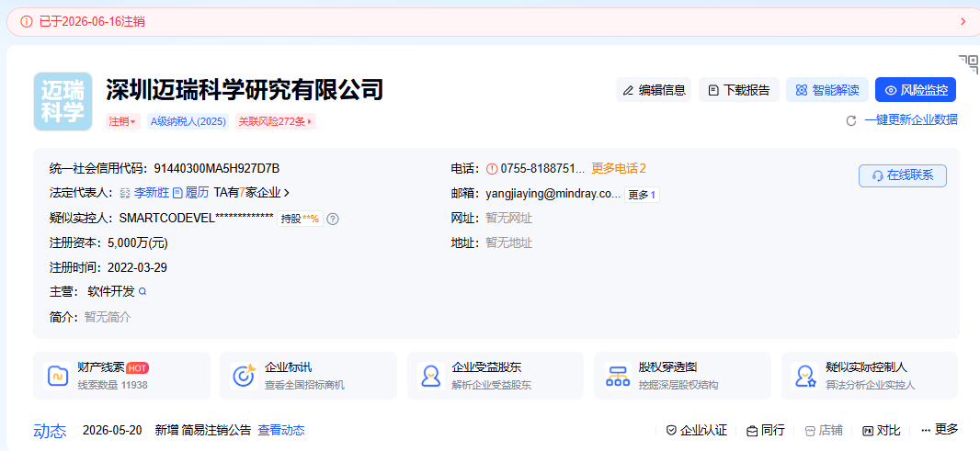
Task: Open the QR code icon at top right
Action: click(969, 63)
